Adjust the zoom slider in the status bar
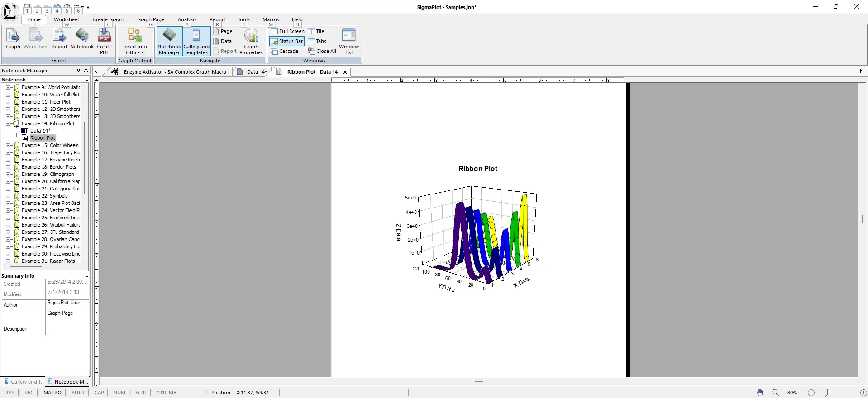Screen dimensions: 868x398 [x=825, y=393]
